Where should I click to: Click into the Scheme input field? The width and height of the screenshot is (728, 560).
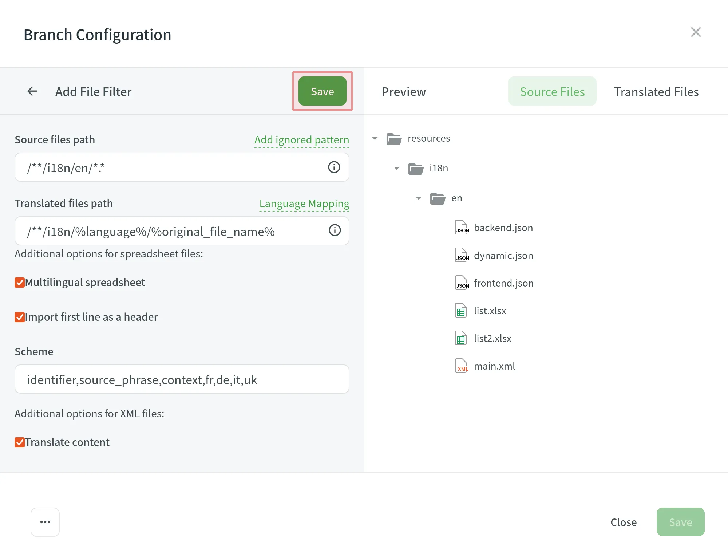coord(182,379)
